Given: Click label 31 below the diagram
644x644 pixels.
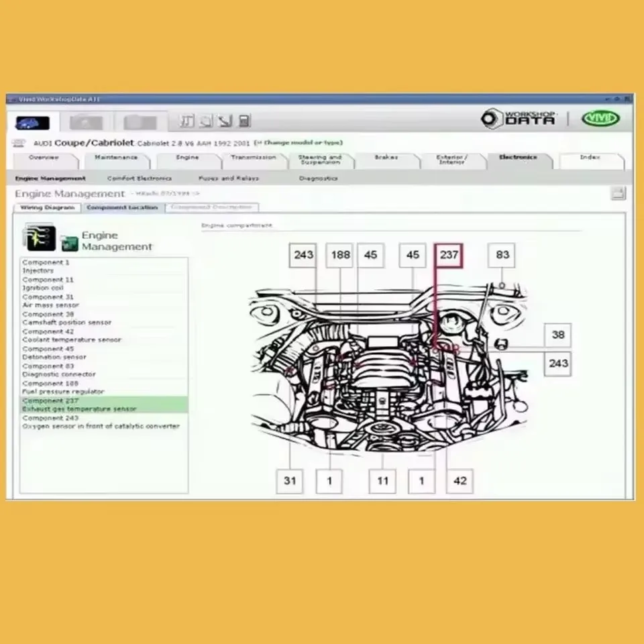Looking at the screenshot, I should pyautogui.click(x=290, y=481).
